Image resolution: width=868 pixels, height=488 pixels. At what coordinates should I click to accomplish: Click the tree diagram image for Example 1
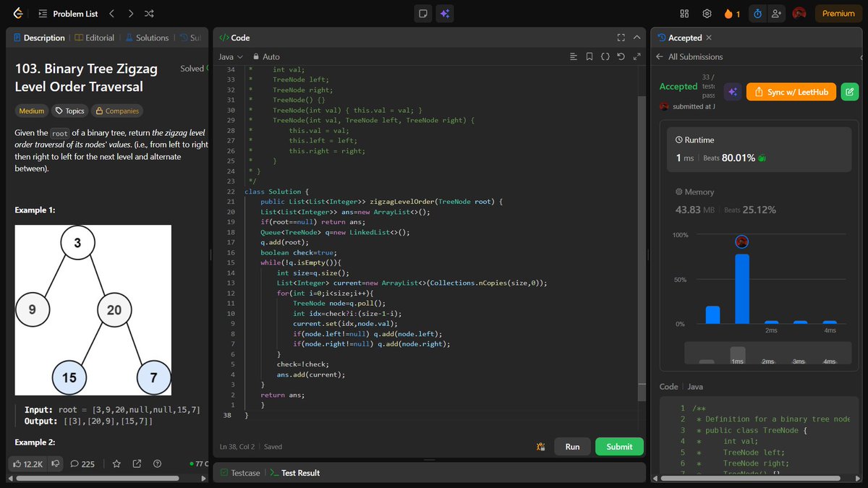tap(93, 309)
